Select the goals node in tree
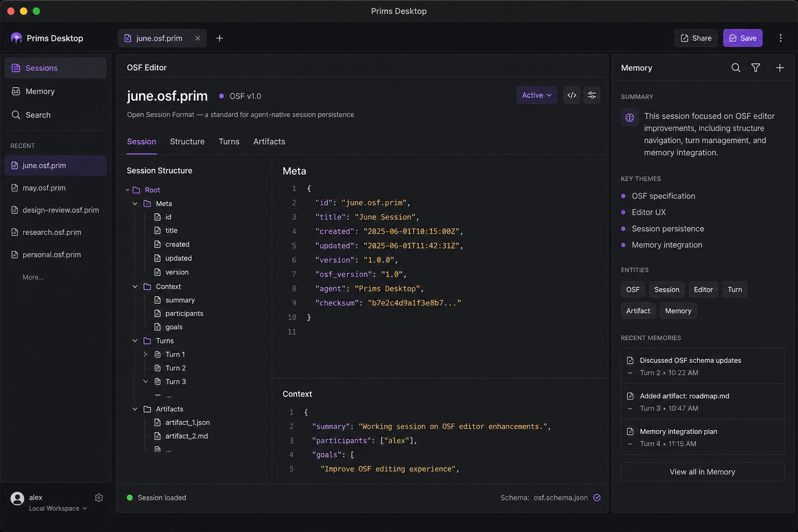 [x=168, y=327]
